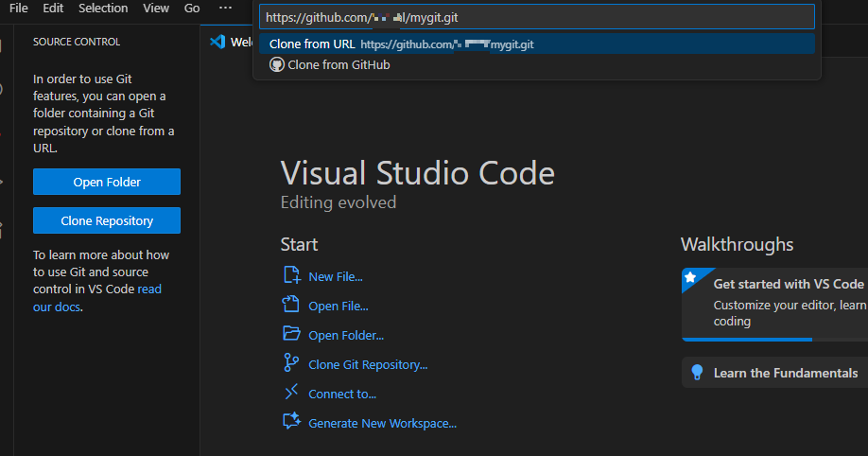Click the repository URL input field
The width and height of the screenshot is (868, 456).
click(x=537, y=17)
